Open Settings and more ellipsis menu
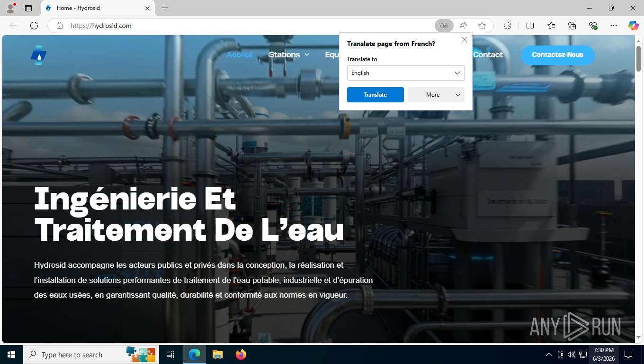The height and width of the screenshot is (364, 644). pos(614,26)
